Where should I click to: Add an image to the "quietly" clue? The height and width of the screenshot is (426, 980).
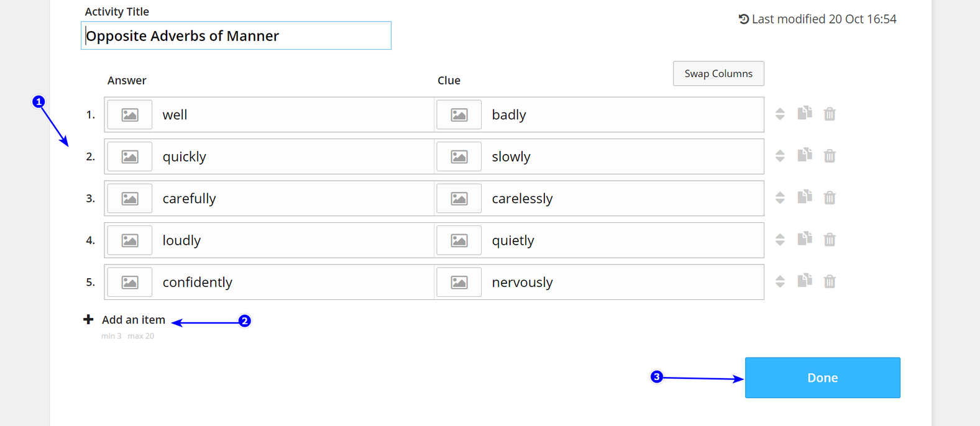[459, 240]
